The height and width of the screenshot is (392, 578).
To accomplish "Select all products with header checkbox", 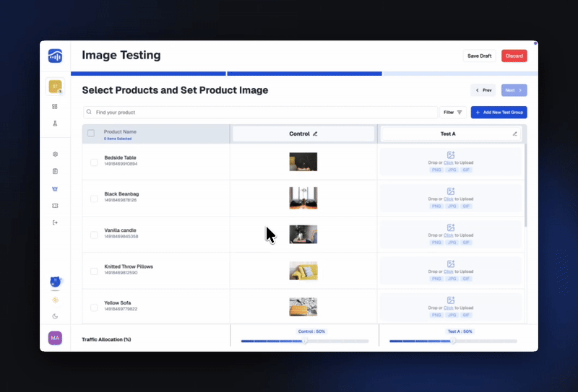I will tap(91, 134).
